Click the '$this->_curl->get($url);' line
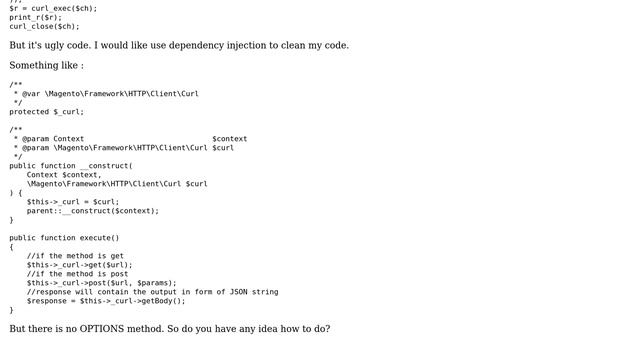This screenshot has height=360, width=640. (x=80, y=265)
